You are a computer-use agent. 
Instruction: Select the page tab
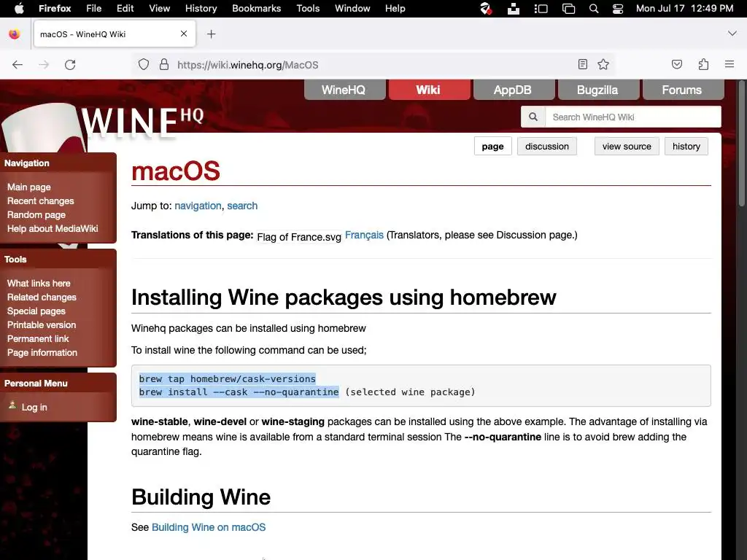click(492, 146)
